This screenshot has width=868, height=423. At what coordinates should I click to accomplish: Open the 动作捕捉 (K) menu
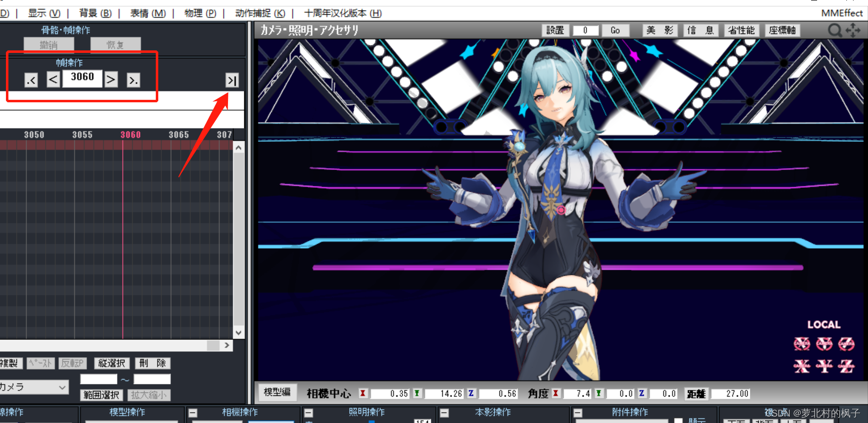coord(260,13)
